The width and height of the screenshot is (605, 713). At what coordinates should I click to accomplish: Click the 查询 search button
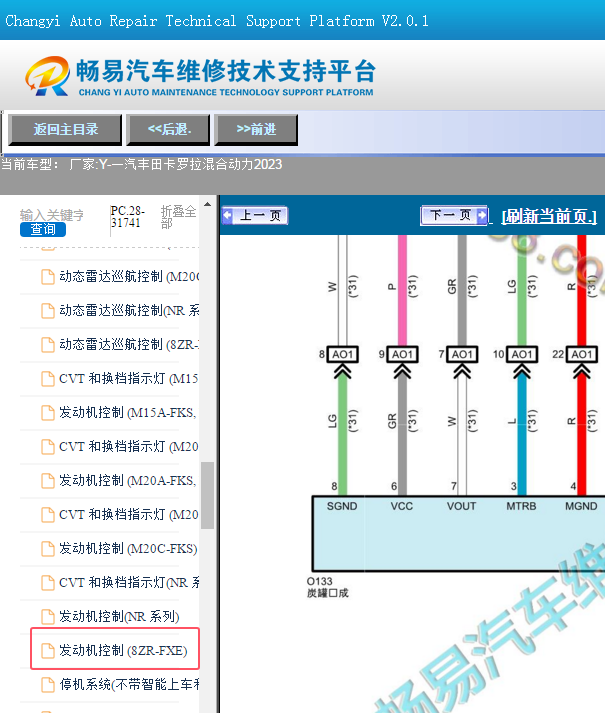[x=43, y=229]
